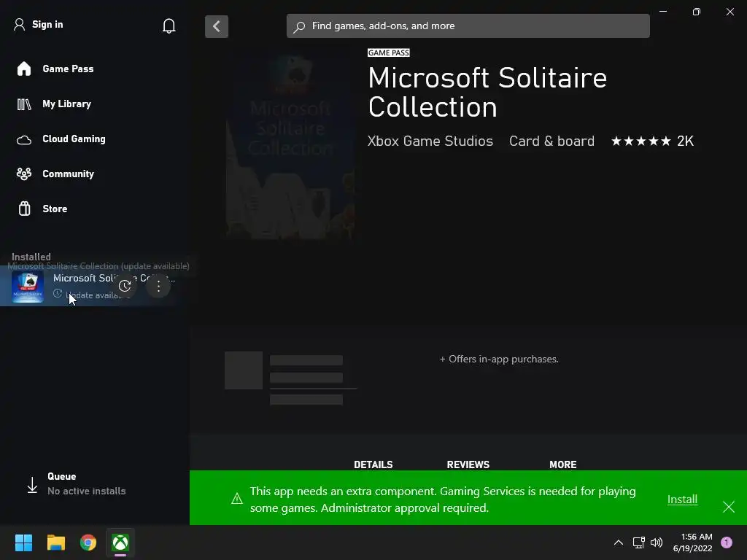This screenshot has width=747, height=560.
Task: Open the Windows Start menu
Action: [x=23, y=542]
